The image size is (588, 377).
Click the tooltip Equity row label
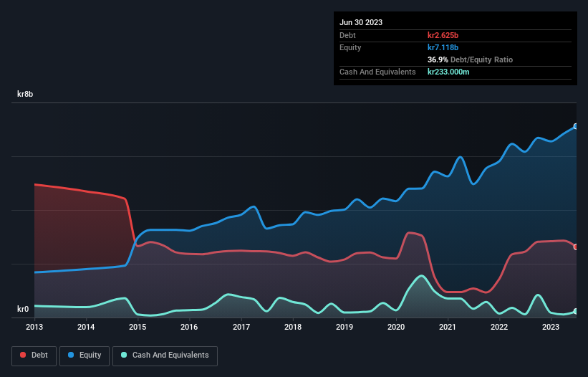[350, 47]
